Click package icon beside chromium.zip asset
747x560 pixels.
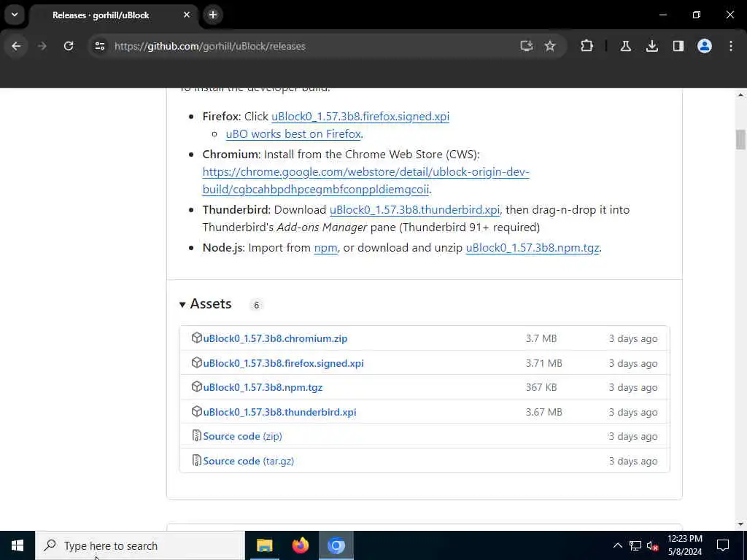click(x=196, y=338)
